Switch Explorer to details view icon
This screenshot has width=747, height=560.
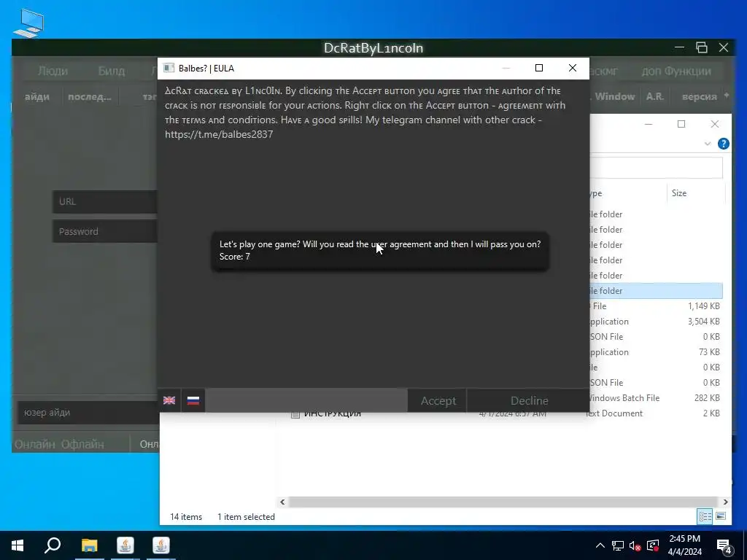pos(705,516)
